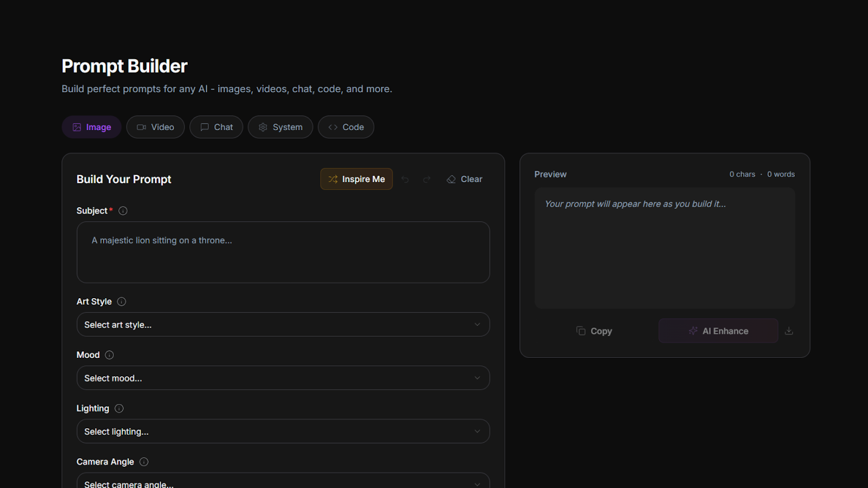
Task: Click the Mood info icon
Action: (x=109, y=355)
